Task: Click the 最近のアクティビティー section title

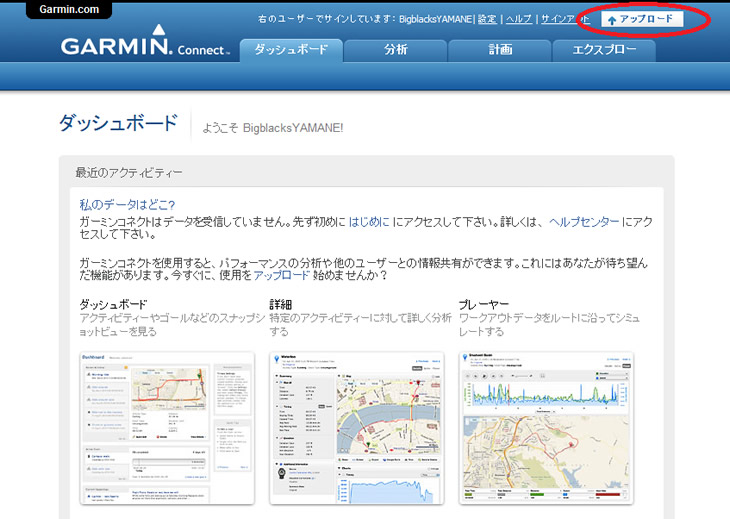Action: click(x=129, y=173)
